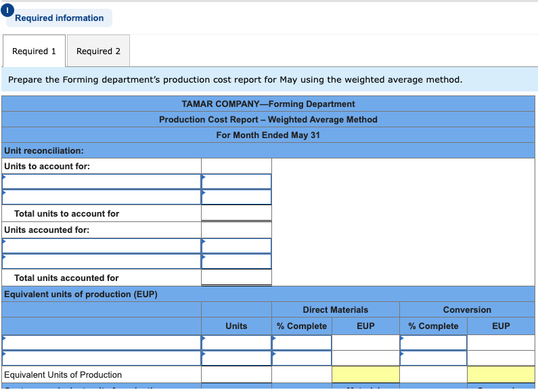Click yellow Conversion EUP total cell
The width and height of the screenshot is (538, 392).
501,374
